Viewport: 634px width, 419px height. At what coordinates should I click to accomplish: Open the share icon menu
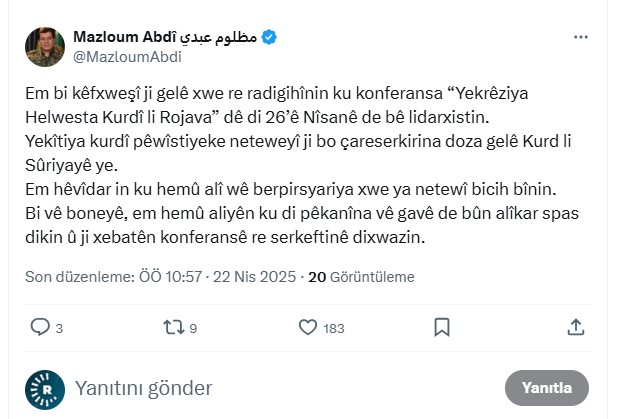point(575,327)
